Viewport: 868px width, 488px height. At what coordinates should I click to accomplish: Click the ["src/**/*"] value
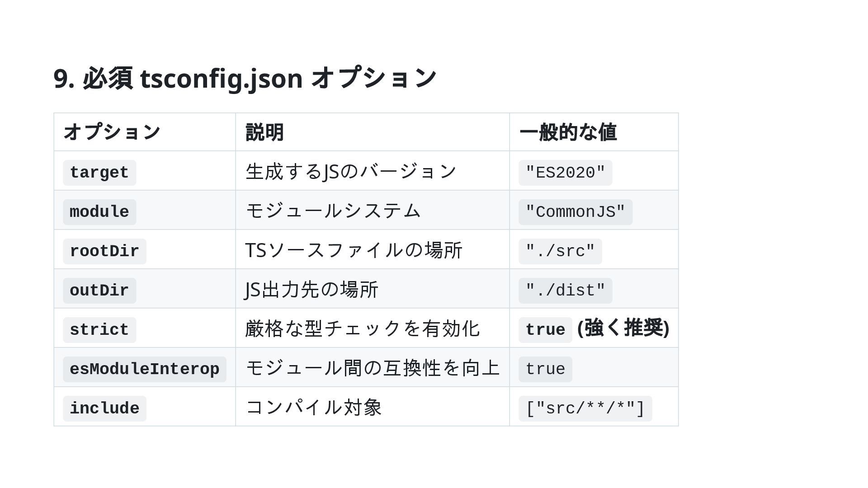[x=585, y=408]
